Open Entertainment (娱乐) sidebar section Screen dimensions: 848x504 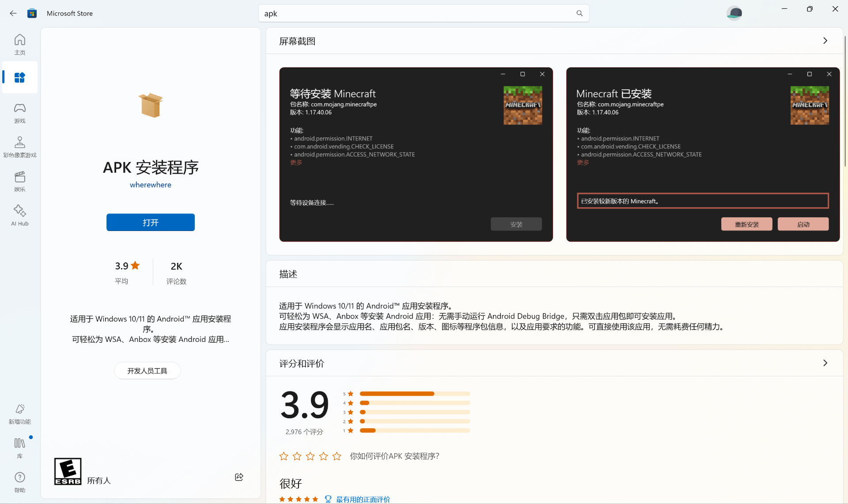[20, 182]
